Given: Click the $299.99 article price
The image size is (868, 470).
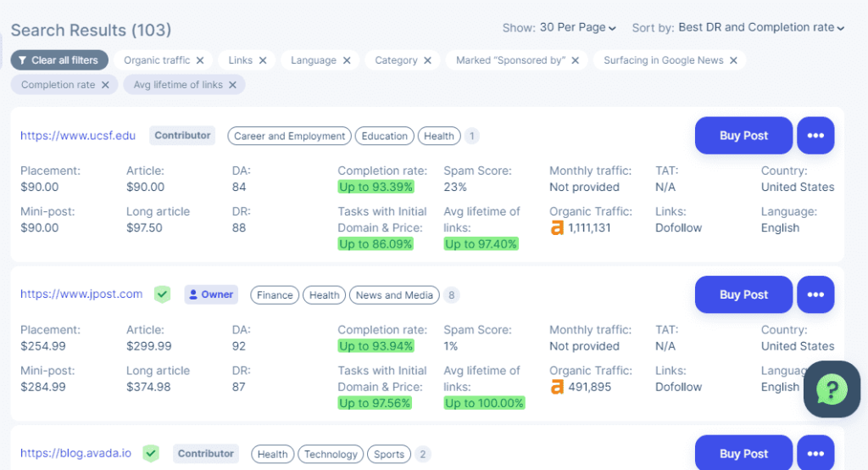Looking at the screenshot, I should (x=149, y=346).
